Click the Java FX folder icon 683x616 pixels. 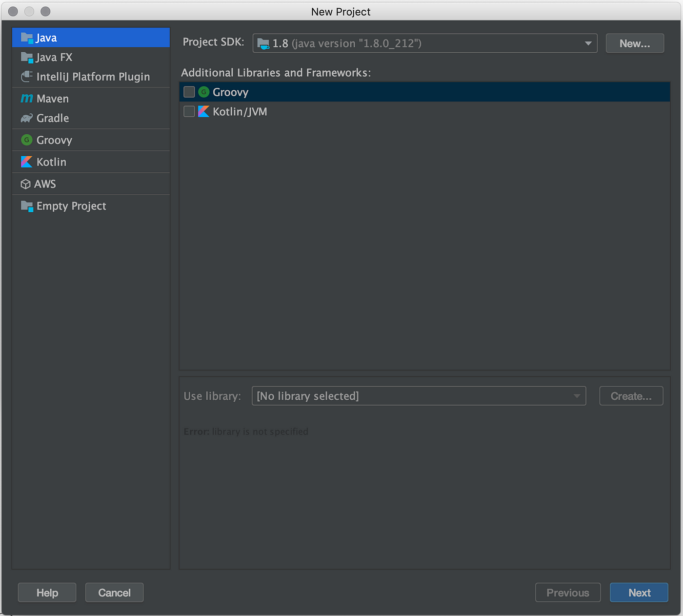[27, 57]
